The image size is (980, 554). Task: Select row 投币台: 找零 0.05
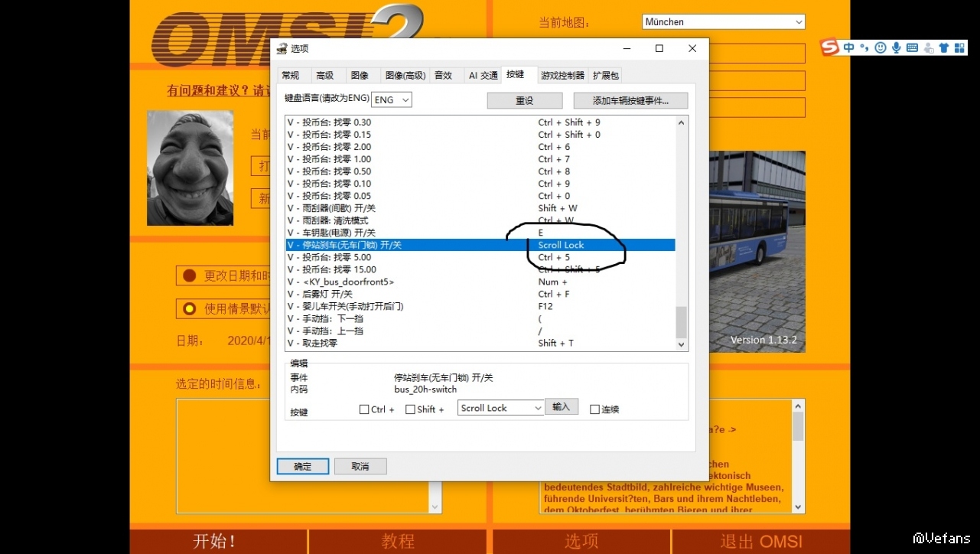pos(480,196)
